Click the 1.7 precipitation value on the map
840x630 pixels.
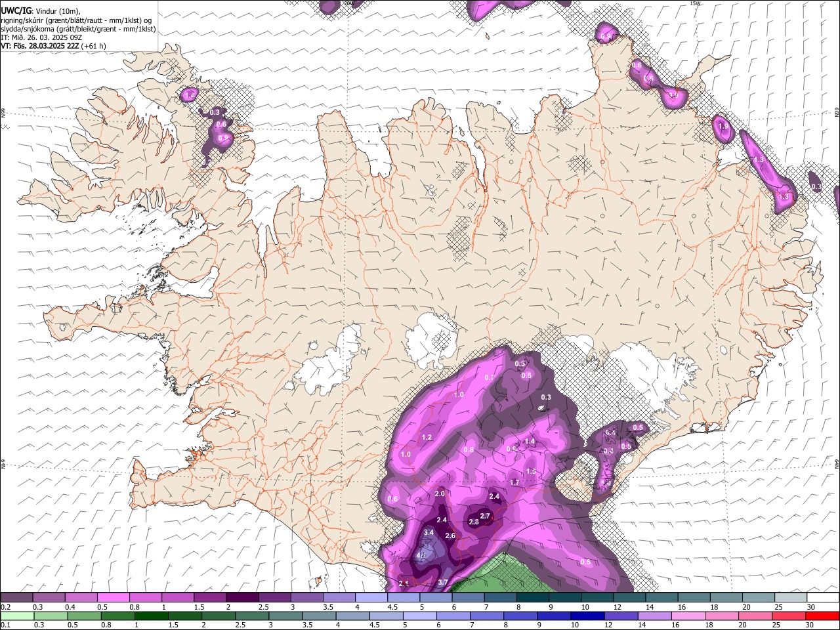pos(514,482)
